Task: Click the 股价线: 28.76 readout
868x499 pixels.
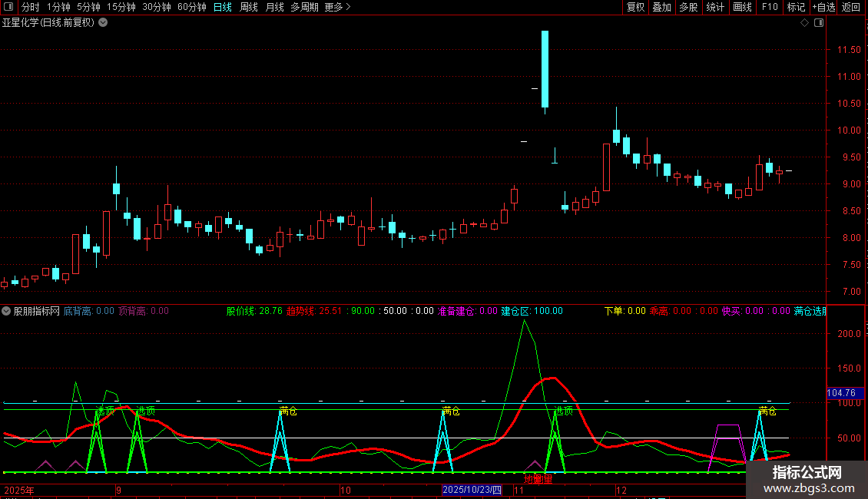Action: 254,311
